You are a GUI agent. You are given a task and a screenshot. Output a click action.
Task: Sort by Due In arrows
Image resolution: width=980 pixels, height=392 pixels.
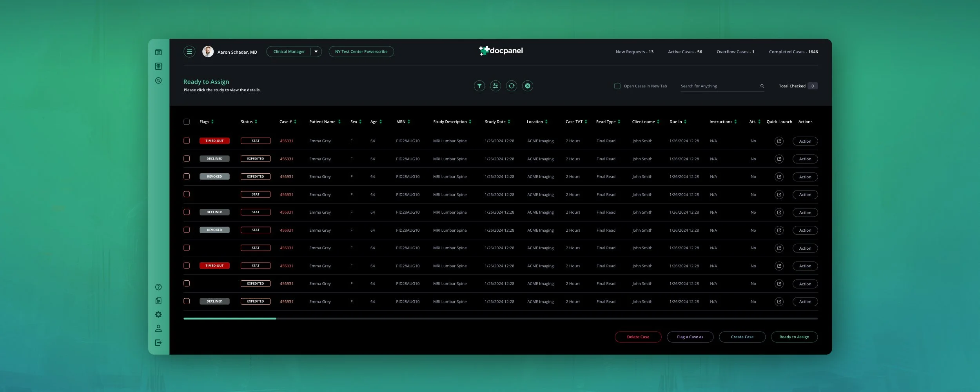tap(685, 122)
